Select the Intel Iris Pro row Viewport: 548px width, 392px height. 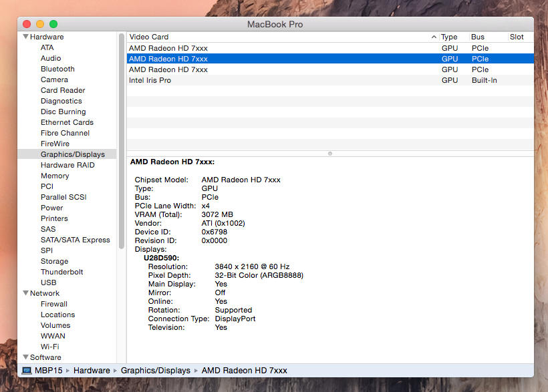[x=330, y=80]
